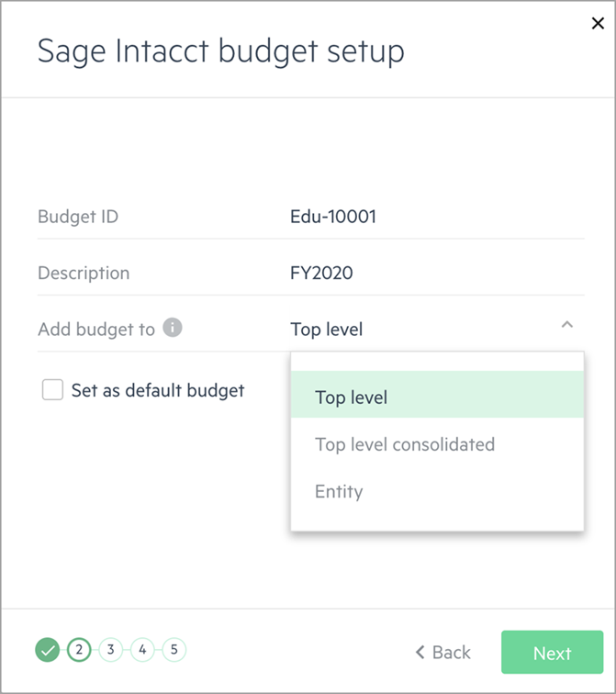The image size is (616, 694).
Task: Click the completed step one checkmark
Action: [48, 650]
